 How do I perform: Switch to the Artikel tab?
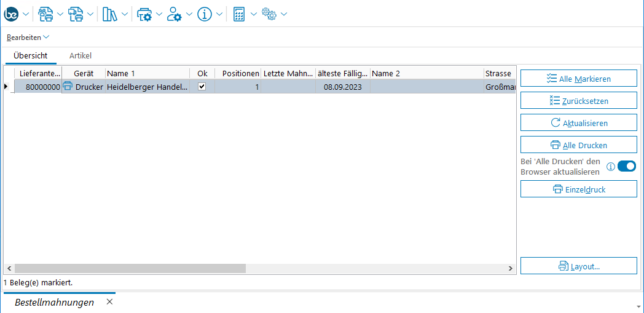[80, 56]
